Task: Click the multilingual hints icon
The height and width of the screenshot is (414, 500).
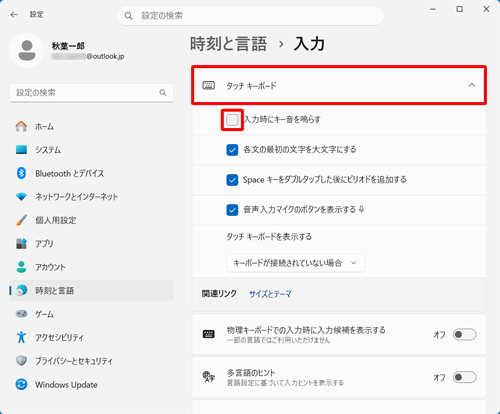Action: coord(209,377)
